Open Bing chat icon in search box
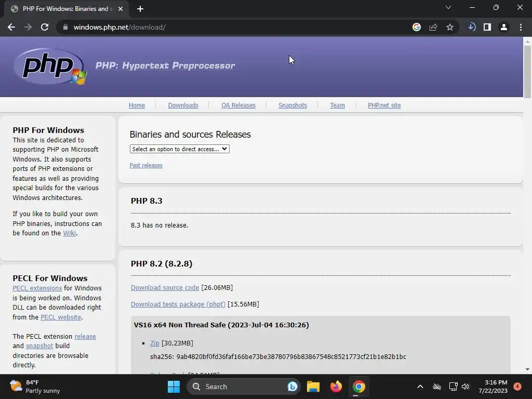532x399 pixels. click(292, 387)
